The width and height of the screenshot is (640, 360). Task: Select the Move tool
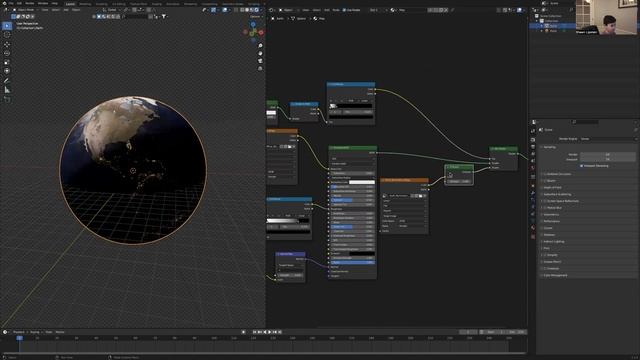click(7, 44)
